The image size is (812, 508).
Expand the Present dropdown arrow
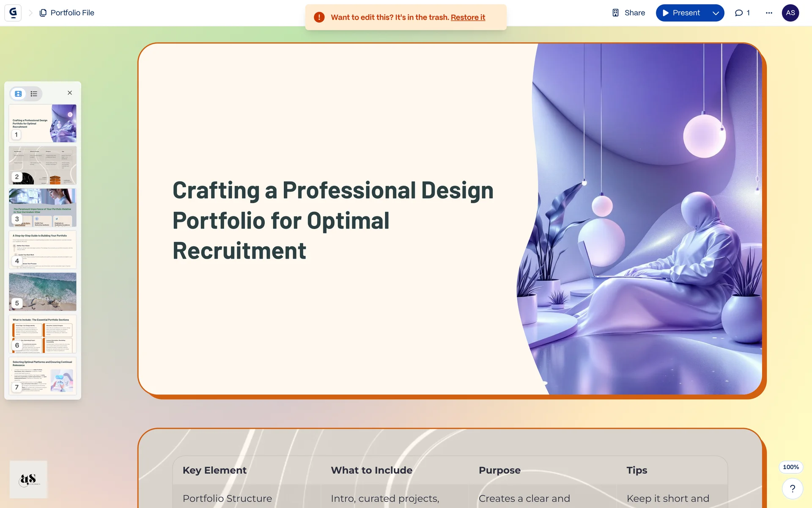[716, 13]
